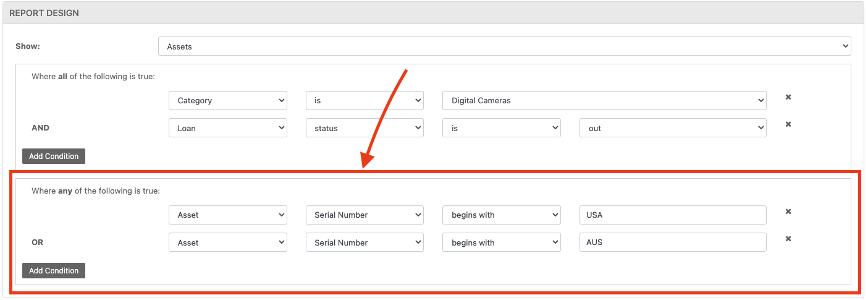This screenshot has height=300, width=868.
Task: Open the 'is' operator dropdown beside Category
Action: pyautogui.click(x=364, y=100)
